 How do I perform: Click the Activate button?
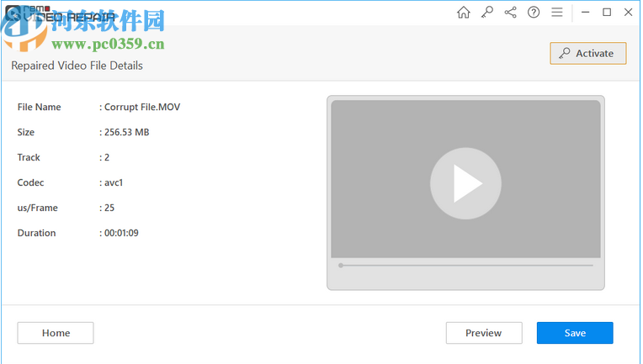tap(588, 53)
